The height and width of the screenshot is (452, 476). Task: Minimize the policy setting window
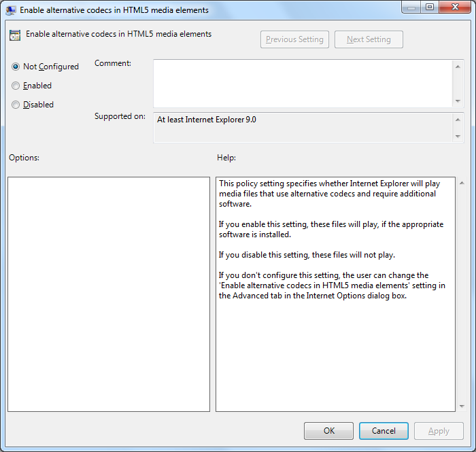point(411,7)
